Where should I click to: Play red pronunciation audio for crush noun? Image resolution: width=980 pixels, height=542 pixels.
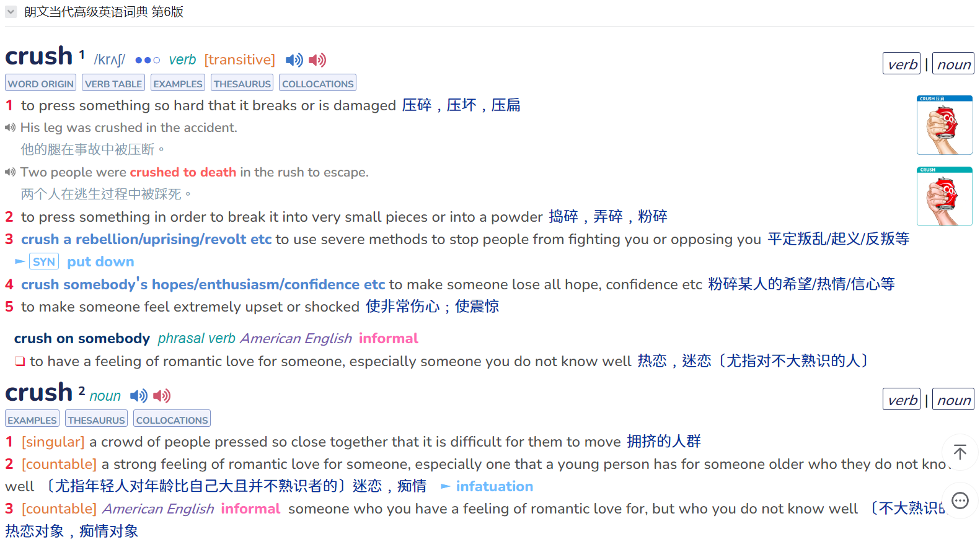tap(162, 396)
